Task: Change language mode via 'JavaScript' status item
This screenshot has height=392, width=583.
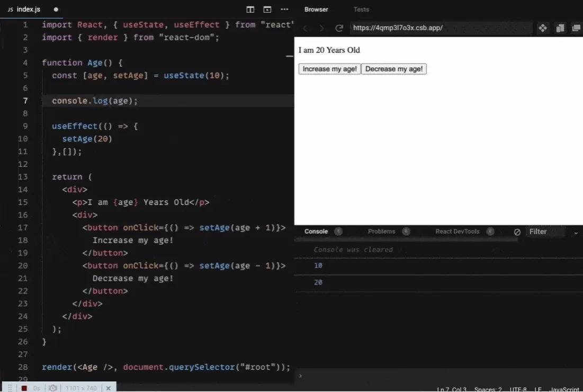Action: pyautogui.click(x=564, y=389)
